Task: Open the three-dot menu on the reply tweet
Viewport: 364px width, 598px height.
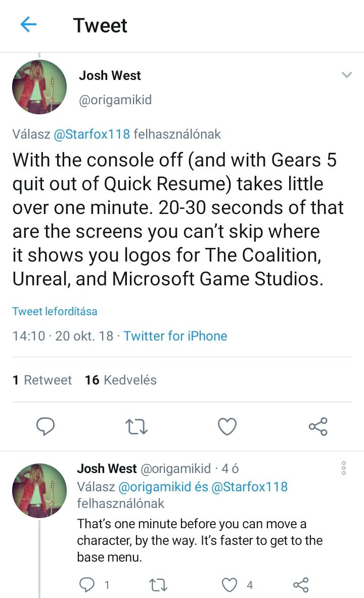Action: click(x=344, y=468)
